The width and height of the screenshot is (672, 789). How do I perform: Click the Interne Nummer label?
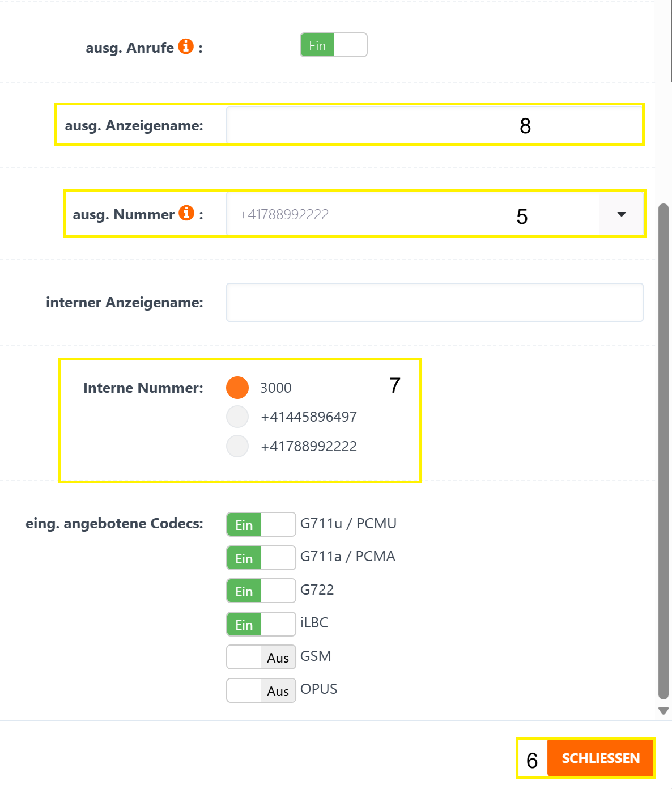click(143, 388)
